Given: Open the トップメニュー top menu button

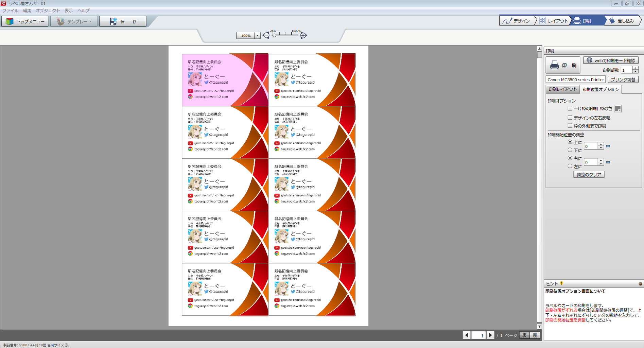Looking at the screenshot, I should tap(25, 21).
